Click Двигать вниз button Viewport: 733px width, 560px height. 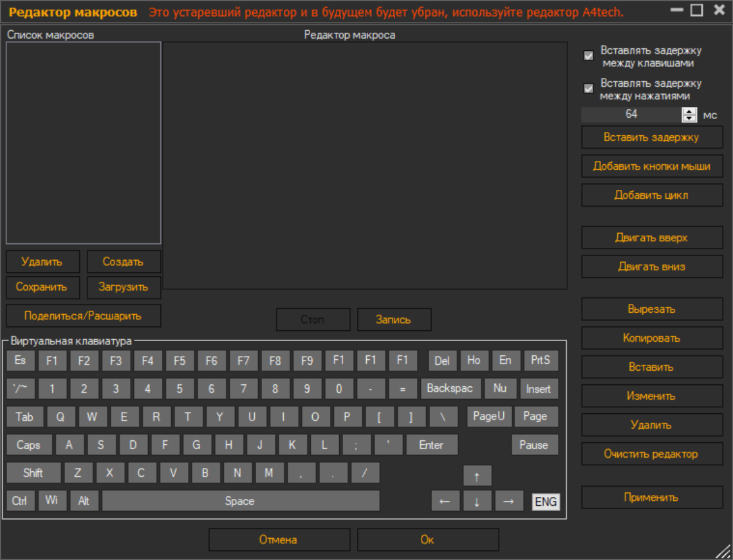click(652, 267)
